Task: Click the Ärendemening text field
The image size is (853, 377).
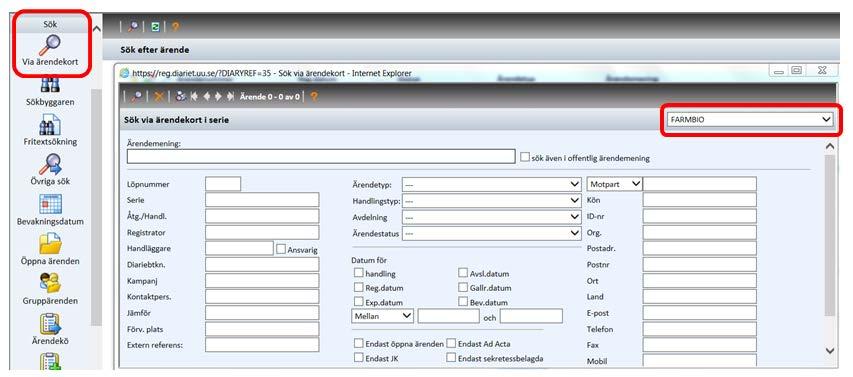Action: point(321,157)
